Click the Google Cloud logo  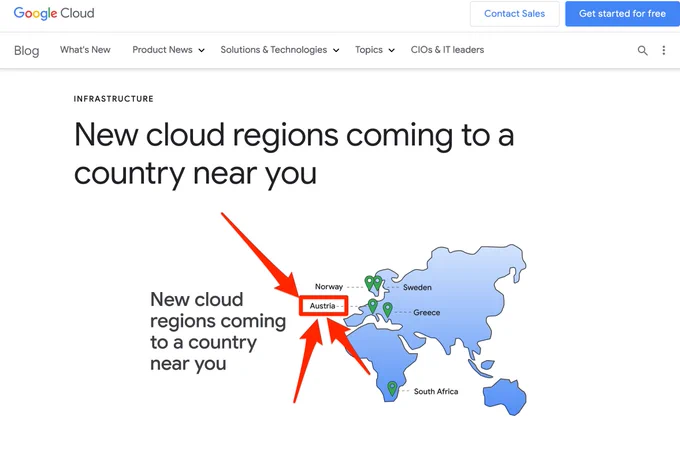pos(54,13)
